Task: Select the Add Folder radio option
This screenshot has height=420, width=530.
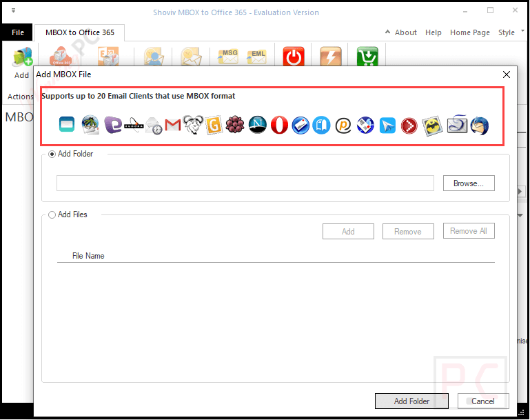Action: [x=52, y=154]
